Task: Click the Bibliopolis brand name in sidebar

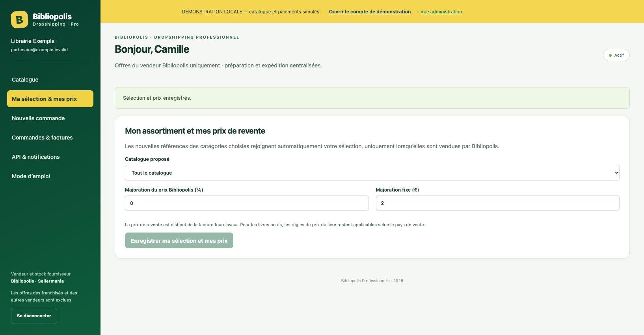Action: pos(52,17)
